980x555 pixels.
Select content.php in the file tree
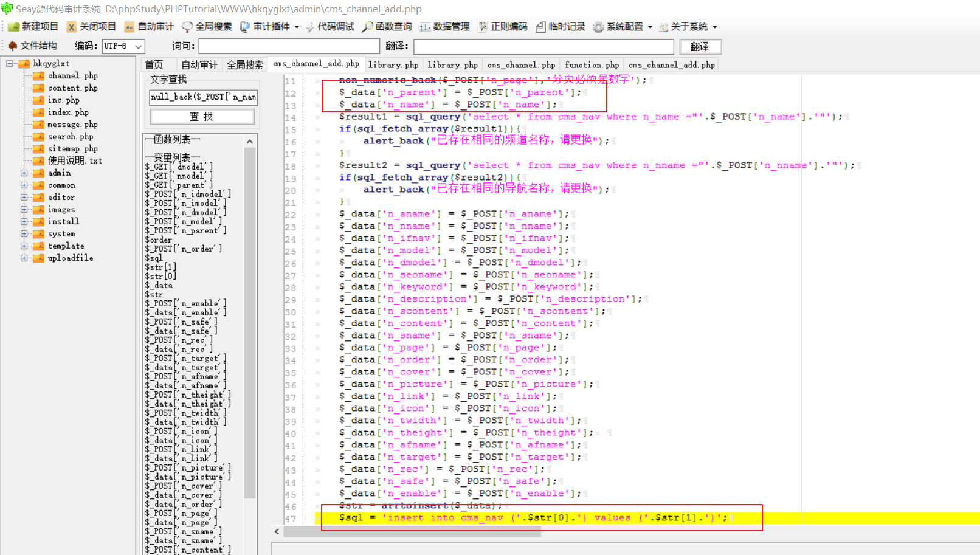72,88
